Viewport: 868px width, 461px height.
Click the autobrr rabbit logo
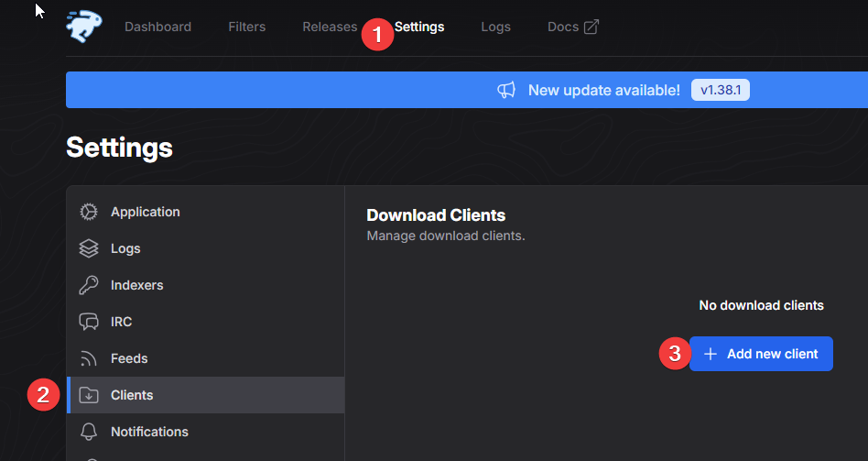pos(84,26)
